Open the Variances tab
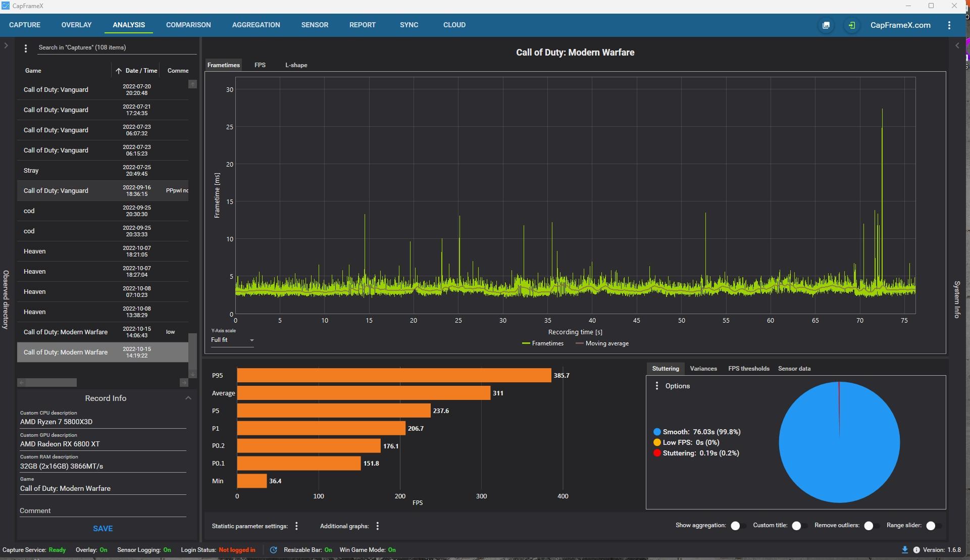This screenshot has width=970, height=560. click(703, 369)
